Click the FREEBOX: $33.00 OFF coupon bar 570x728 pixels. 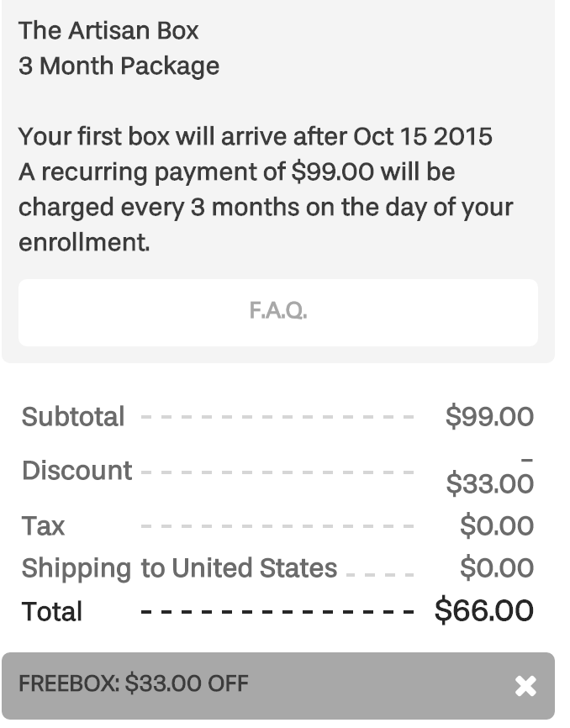(278, 686)
